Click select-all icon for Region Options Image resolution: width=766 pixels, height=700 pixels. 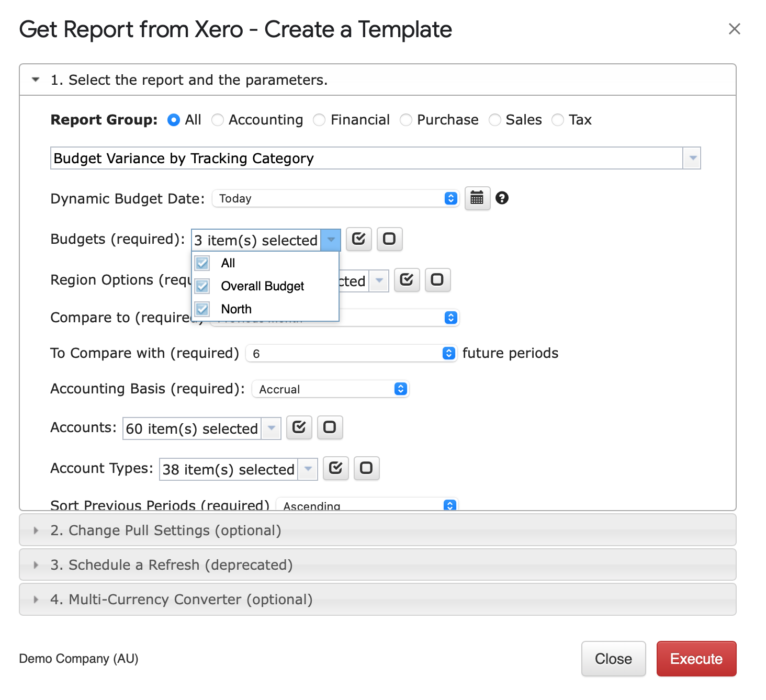tap(407, 280)
